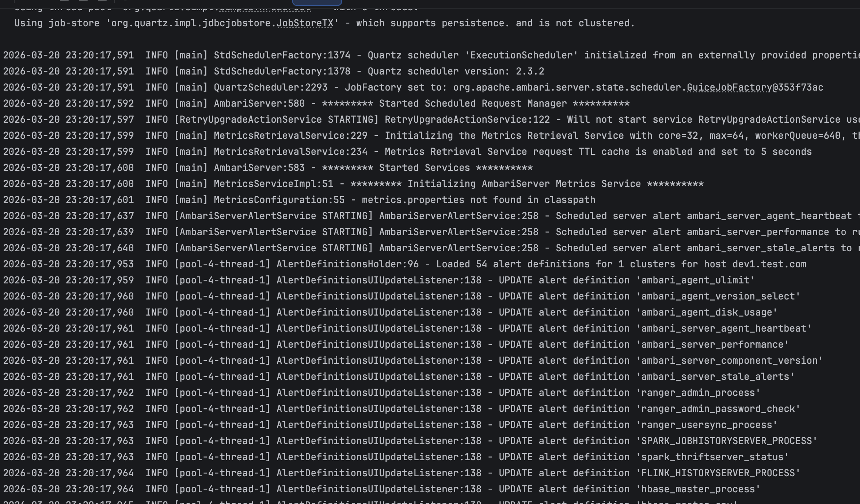The width and height of the screenshot is (860, 504).
Task: Click 'ambari_server_component_version' alert definition text
Action: (x=729, y=361)
